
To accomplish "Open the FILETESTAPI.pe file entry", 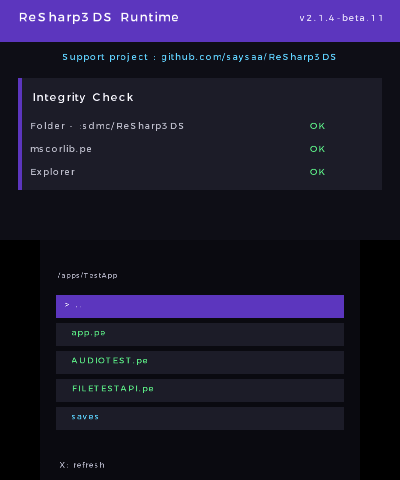I will pyautogui.click(x=200, y=390).
